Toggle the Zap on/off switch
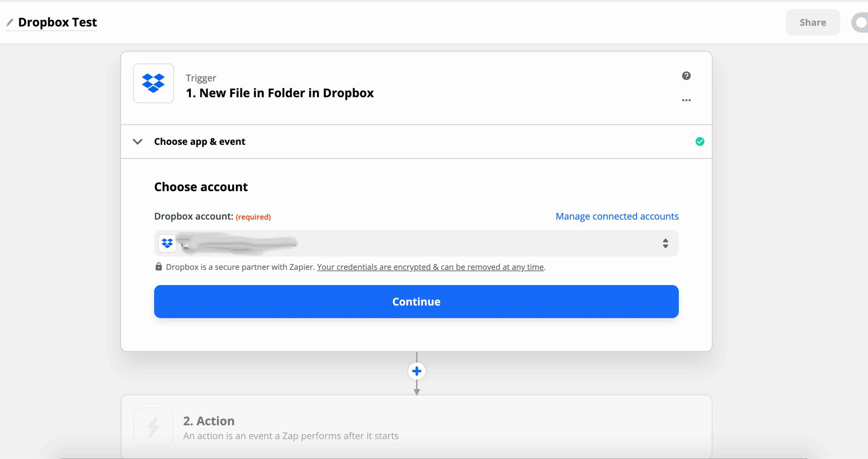 point(860,23)
